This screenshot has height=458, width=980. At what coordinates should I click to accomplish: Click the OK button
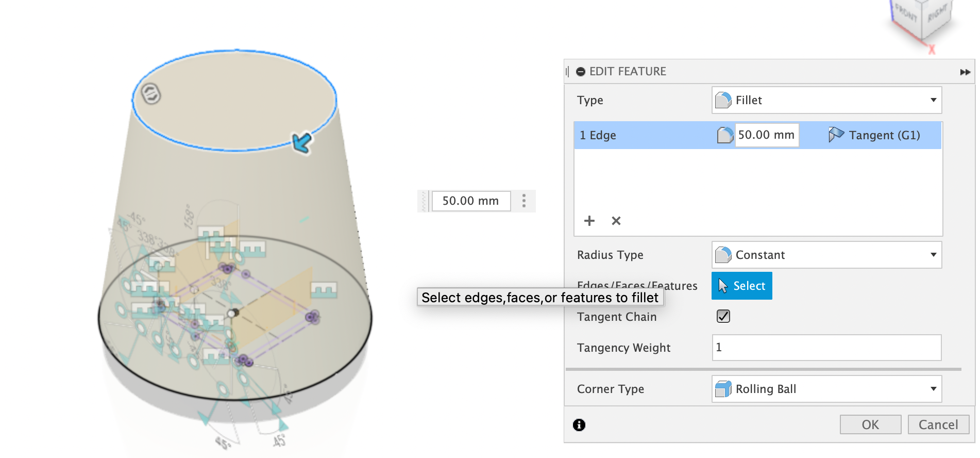pyautogui.click(x=870, y=424)
